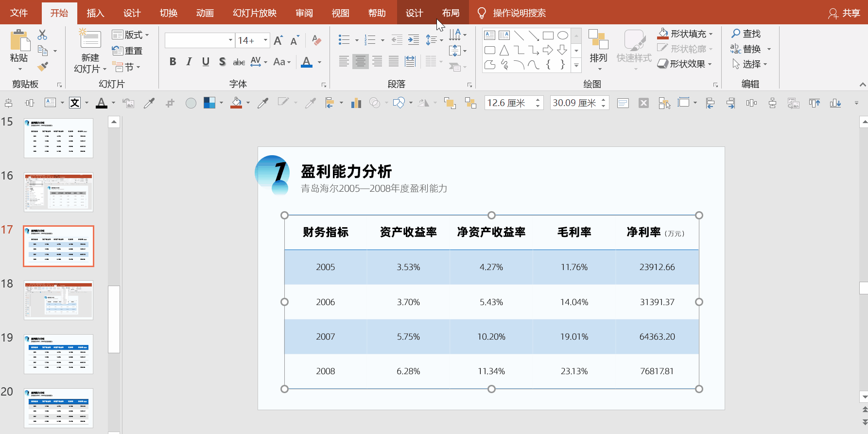
Task: Align text right in paragraph group
Action: tap(377, 61)
